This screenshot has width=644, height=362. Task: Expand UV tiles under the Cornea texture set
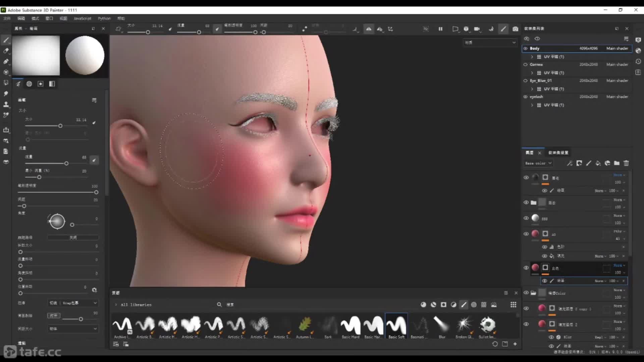(532, 73)
